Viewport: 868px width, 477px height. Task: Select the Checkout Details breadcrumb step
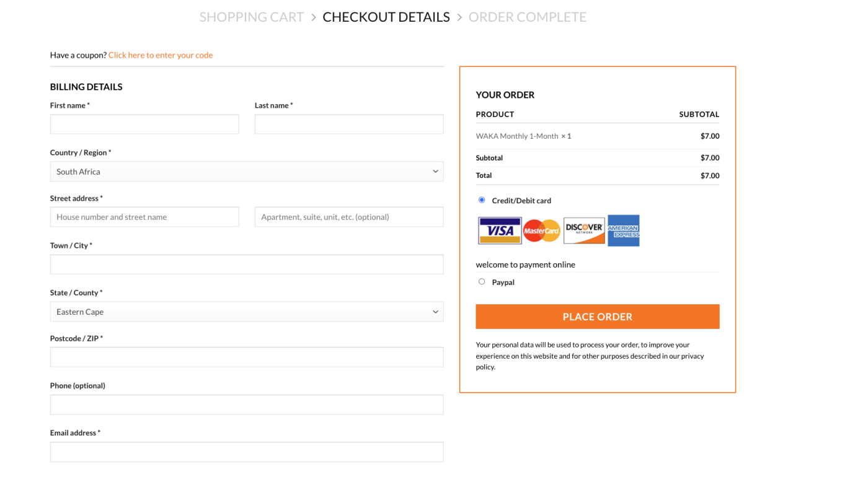[386, 17]
